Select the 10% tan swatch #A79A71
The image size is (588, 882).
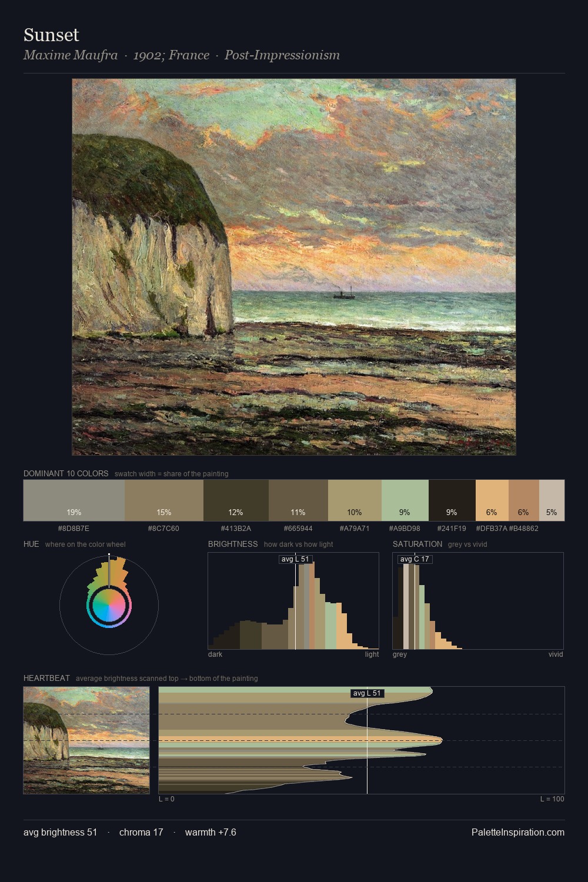(x=355, y=500)
